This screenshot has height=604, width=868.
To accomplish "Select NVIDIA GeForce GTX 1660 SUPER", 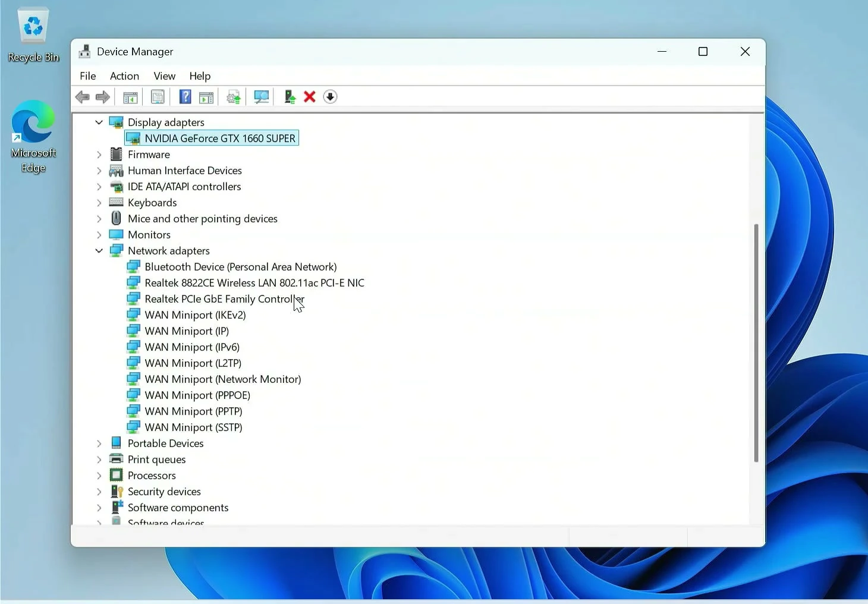I will (212, 139).
